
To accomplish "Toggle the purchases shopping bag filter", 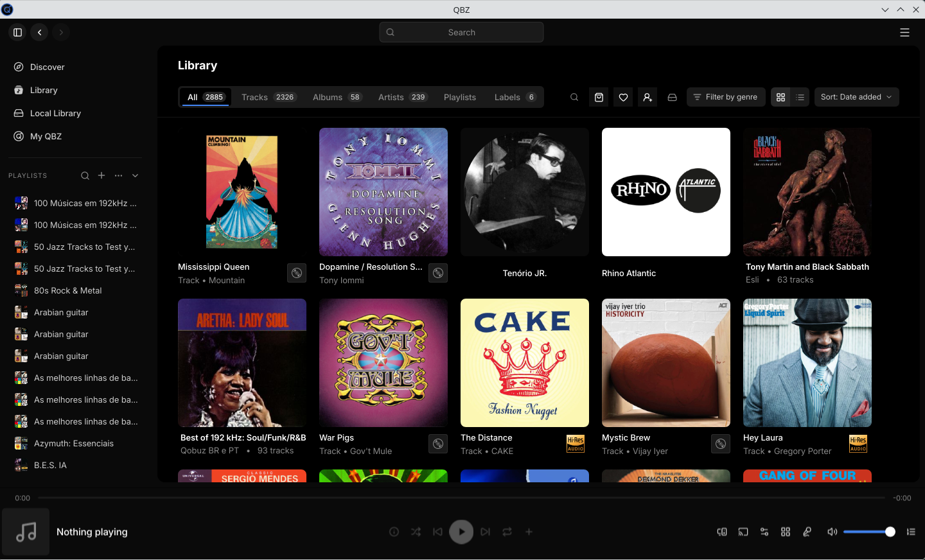I will [599, 97].
